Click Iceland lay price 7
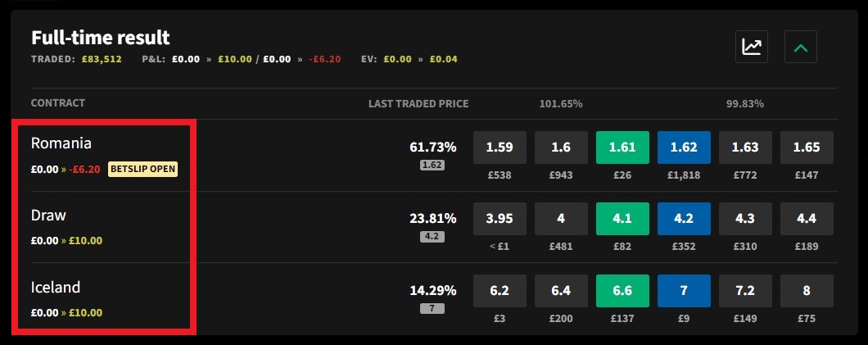The height and width of the screenshot is (345, 868). pyautogui.click(x=684, y=291)
